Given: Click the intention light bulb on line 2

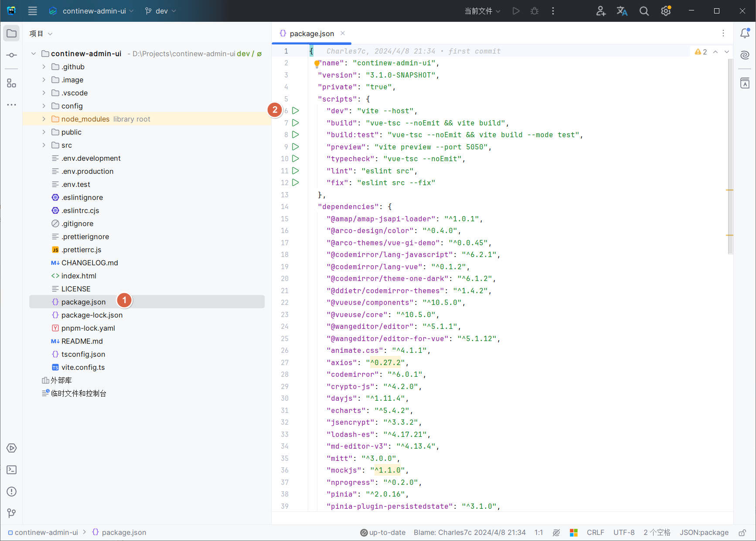Looking at the screenshot, I should click(x=317, y=64).
